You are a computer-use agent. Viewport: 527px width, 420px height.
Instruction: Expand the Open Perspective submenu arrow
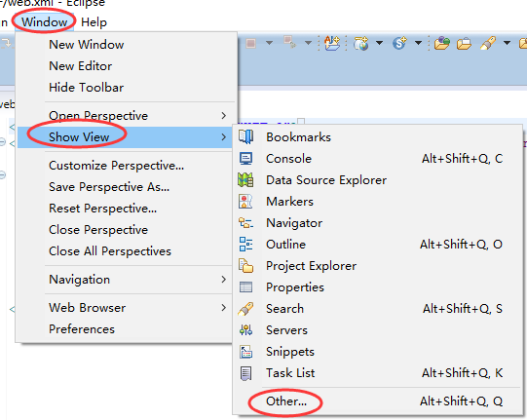(224, 116)
